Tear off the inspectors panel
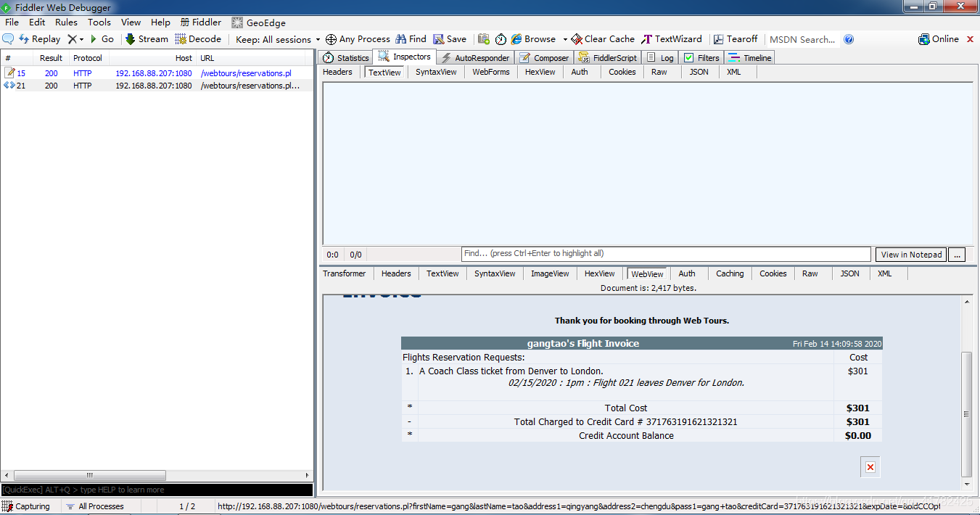 click(736, 39)
